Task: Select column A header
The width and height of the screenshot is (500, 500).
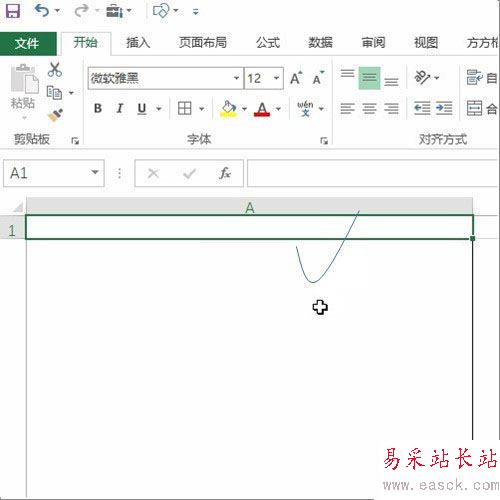Action: click(249, 207)
